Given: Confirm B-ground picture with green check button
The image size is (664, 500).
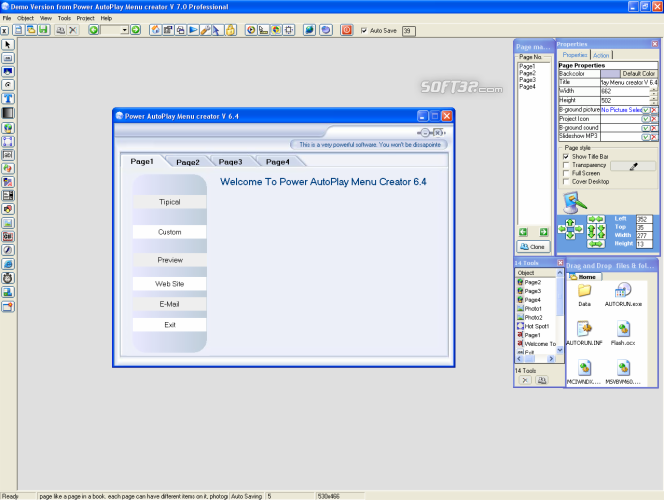Looking at the screenshot, I should click(646, 110).
